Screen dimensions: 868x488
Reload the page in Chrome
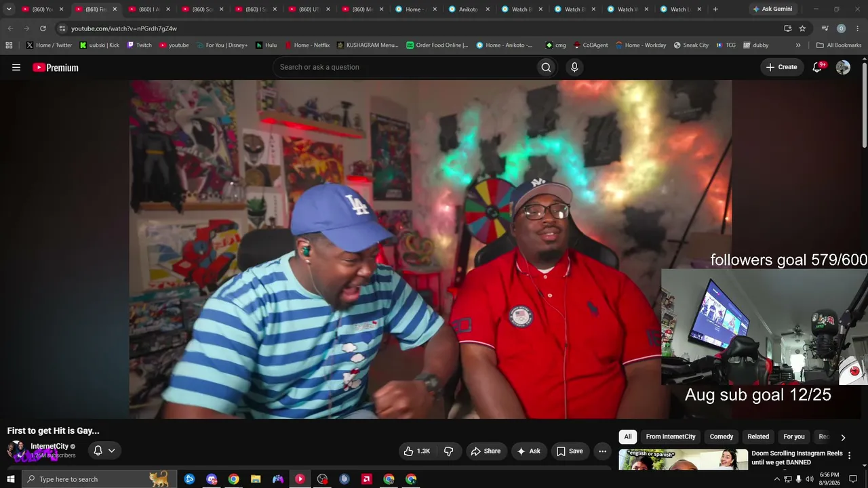43,28
